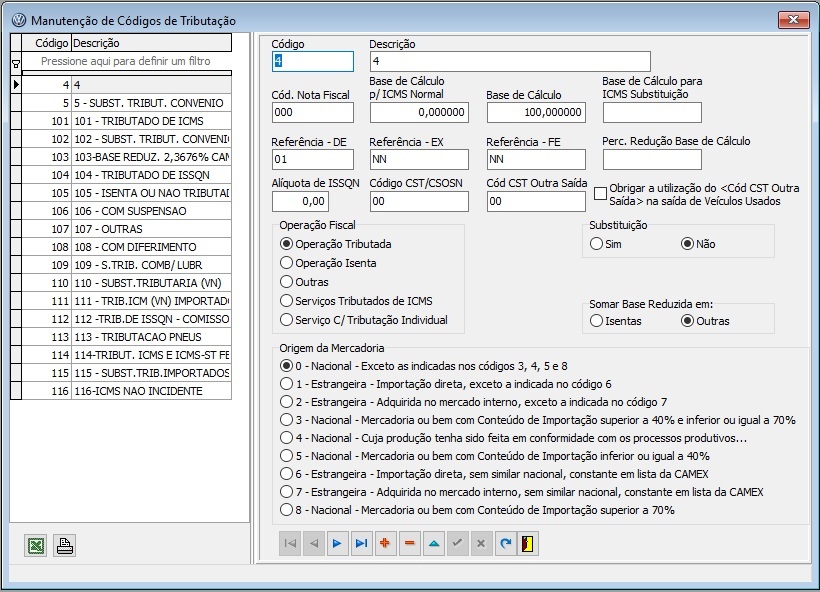This screenshot has height=592, width=820.
Task: Refresh the data with the curved arrow
Action: pyautogui.click(x=505, y=544)
